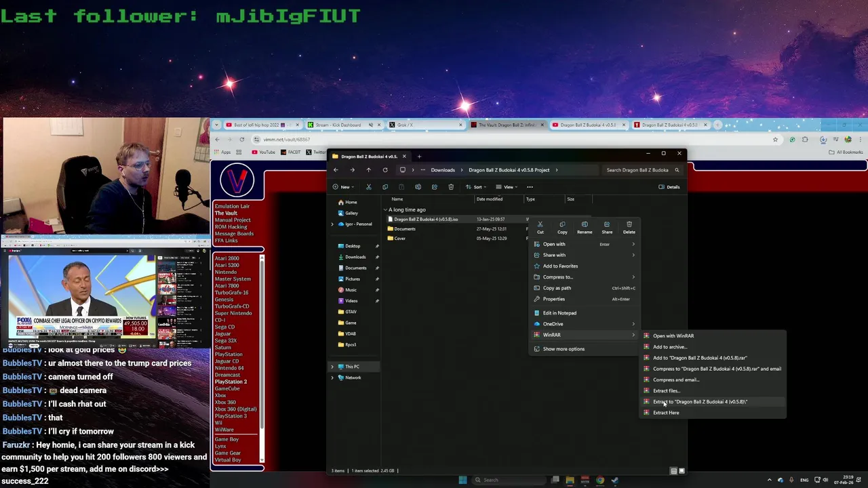
Task: Click the trash Delete icon in Explorer toolbar
Action: coord(451,187)
